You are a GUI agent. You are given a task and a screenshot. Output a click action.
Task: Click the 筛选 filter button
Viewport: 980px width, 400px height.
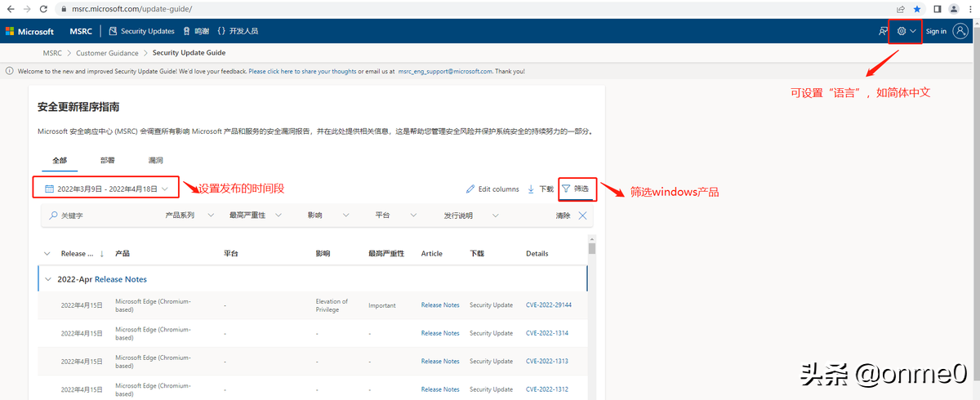[x=577, y=189]
